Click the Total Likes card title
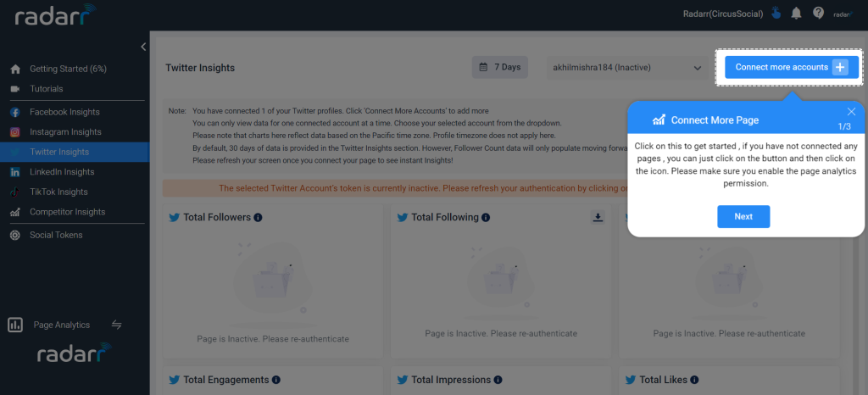Screen dimensions: 868x395 tap(663, 380)
